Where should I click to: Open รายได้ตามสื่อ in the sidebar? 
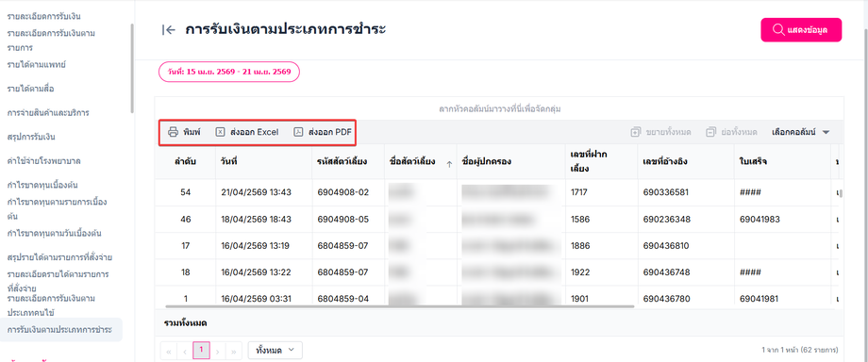coord(30,89)
